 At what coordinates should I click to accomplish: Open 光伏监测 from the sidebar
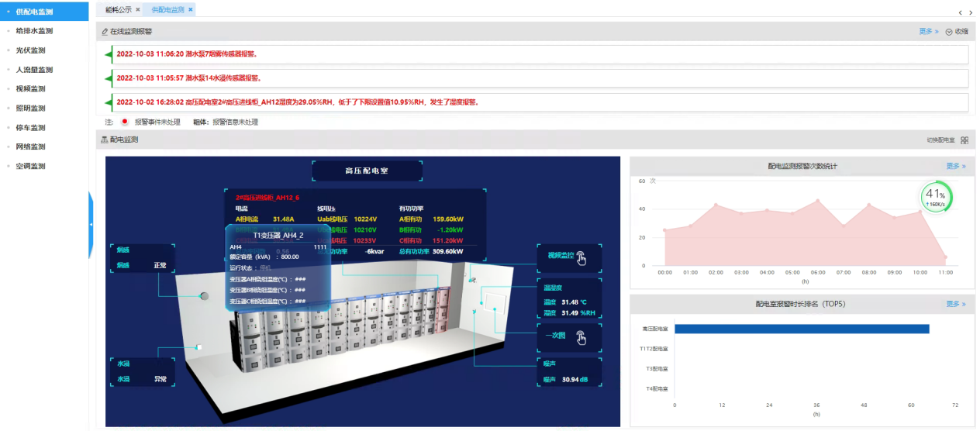coord(31,50)
